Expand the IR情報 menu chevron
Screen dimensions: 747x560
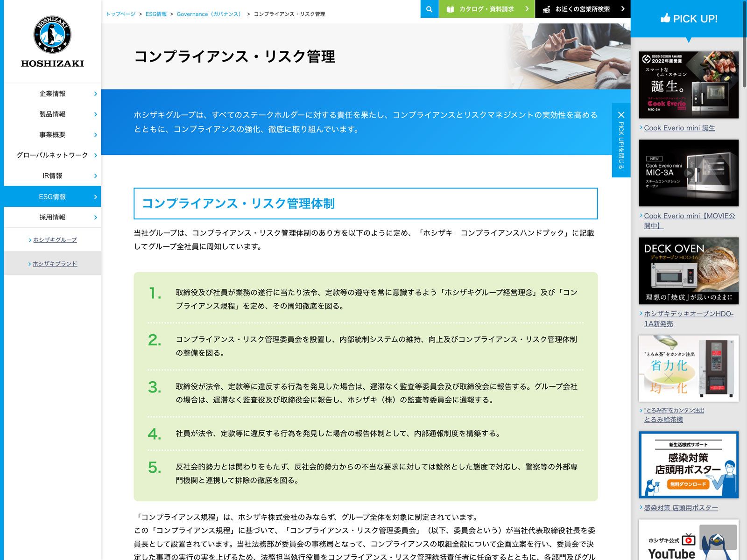(x=96, y=176)
